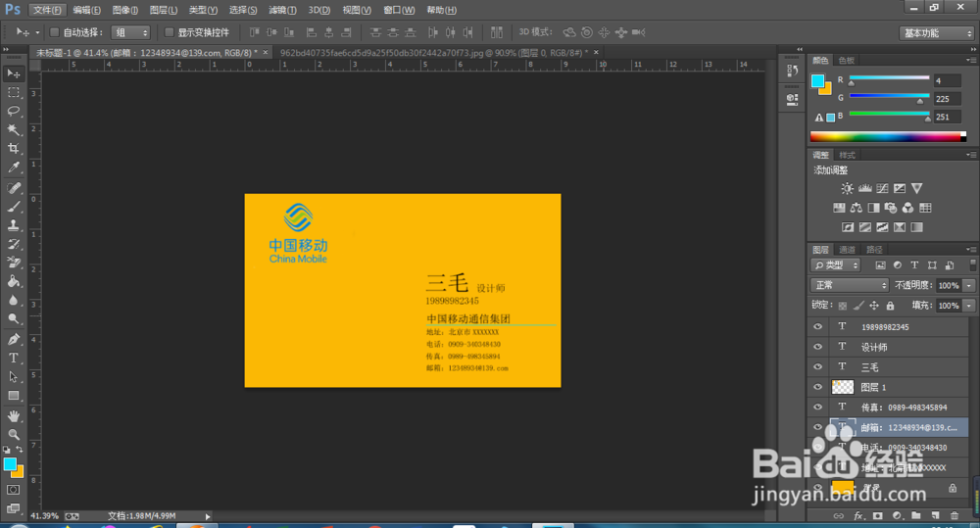Open the layer filter 类型 dropdown
This screenshot has height=528, width=980.
coord(836,265)
